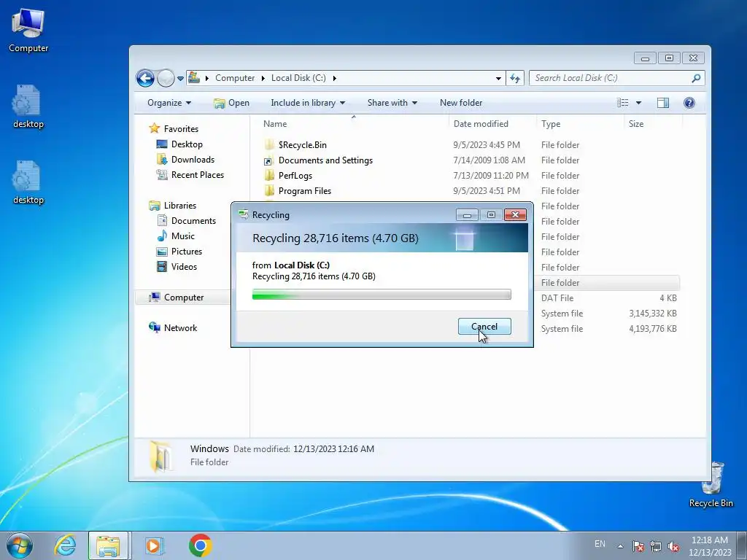
Task: Open the Windows Start menu
Action: tap(20, 545)
